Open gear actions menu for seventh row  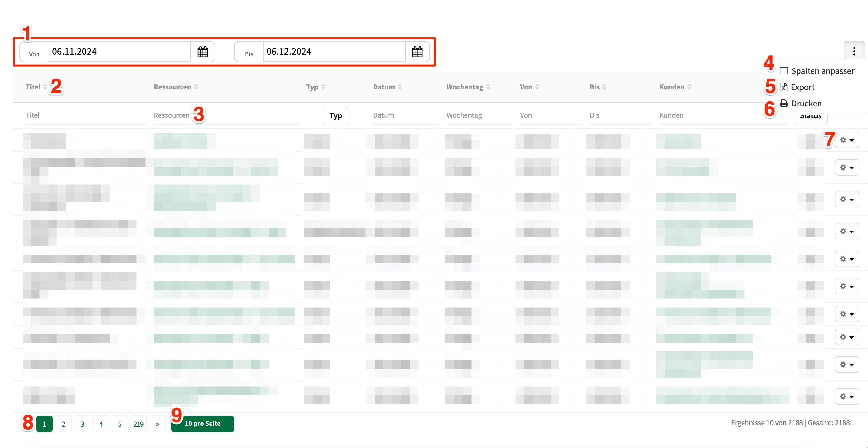[847, 314]
